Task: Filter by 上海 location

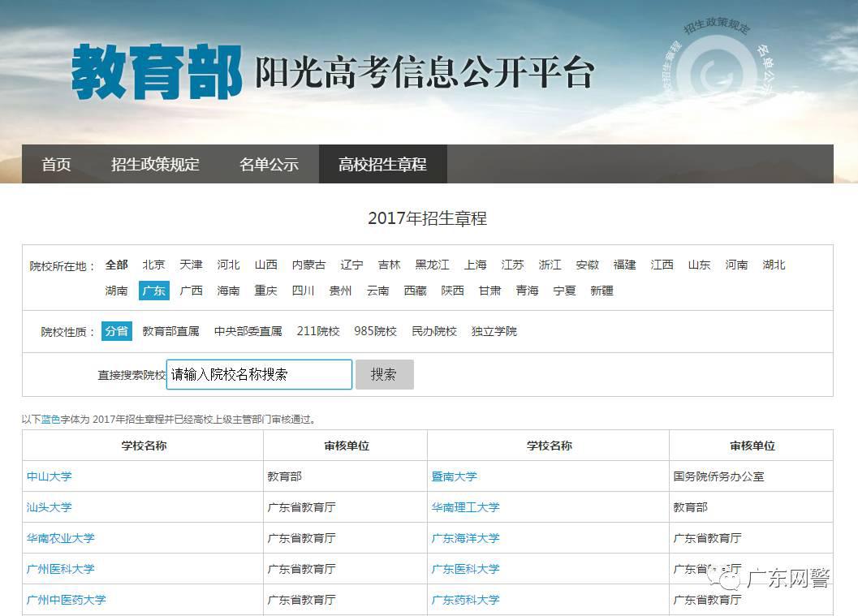Action: pyautogui.click(x=475, y=265)
